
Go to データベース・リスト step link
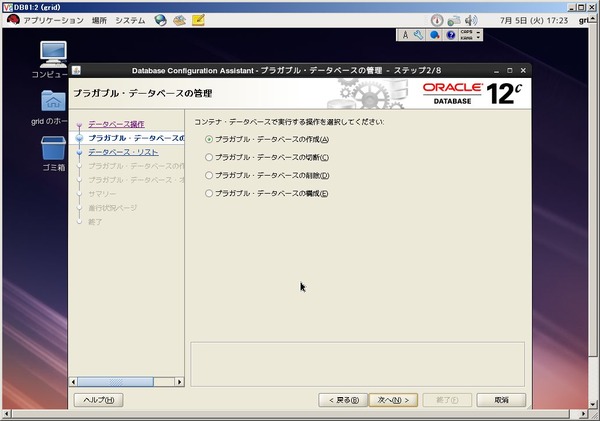coord(123,152)
